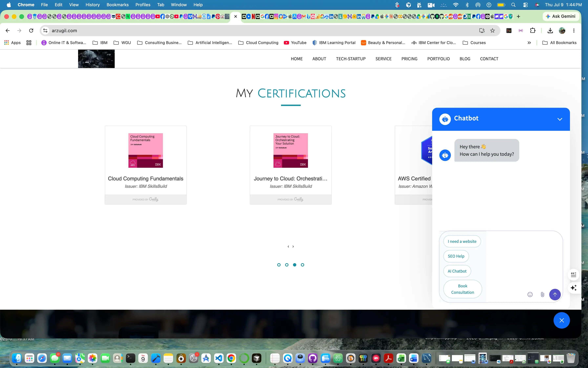588x368 pixels.
Task: Select the fourth carousel dot
Action: click(x=303, y=265)
